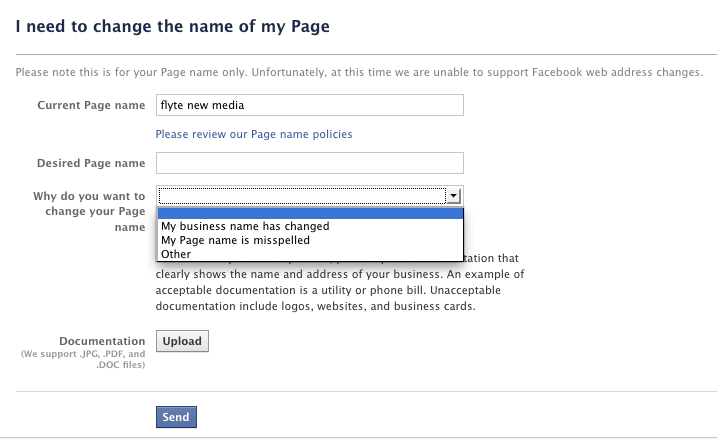
Task: Click the "Current Page name" label
Action: (91, 105)
